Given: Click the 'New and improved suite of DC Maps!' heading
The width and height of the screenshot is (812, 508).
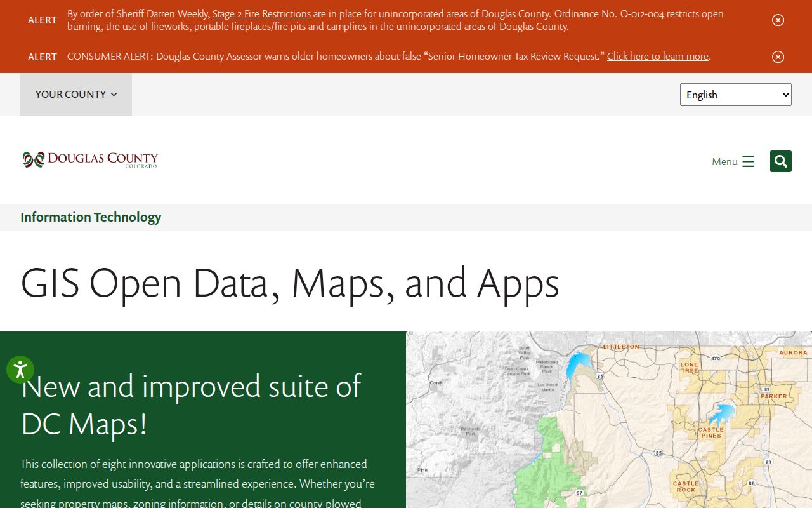Looking at the screenshot, I should coord(191,404).
